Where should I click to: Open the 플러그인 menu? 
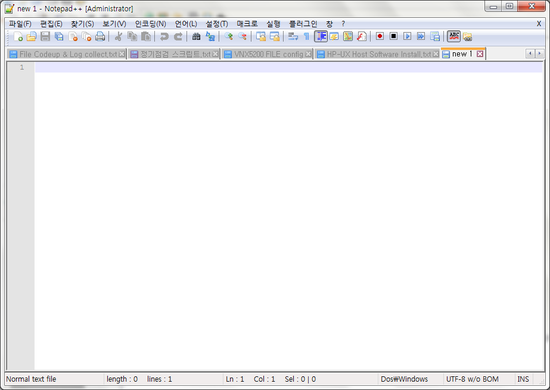(x=303, y=24)
